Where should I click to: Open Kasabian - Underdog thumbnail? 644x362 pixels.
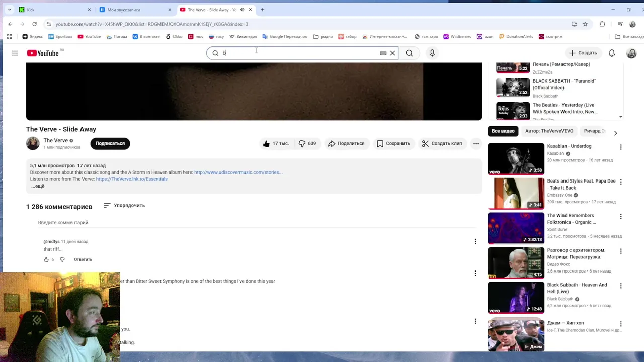516,158
